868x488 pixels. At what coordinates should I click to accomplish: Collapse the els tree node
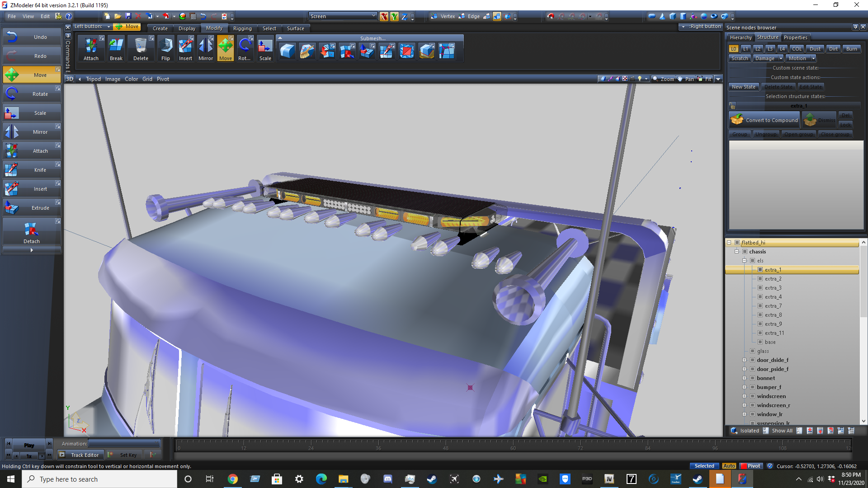click(744, 261)
